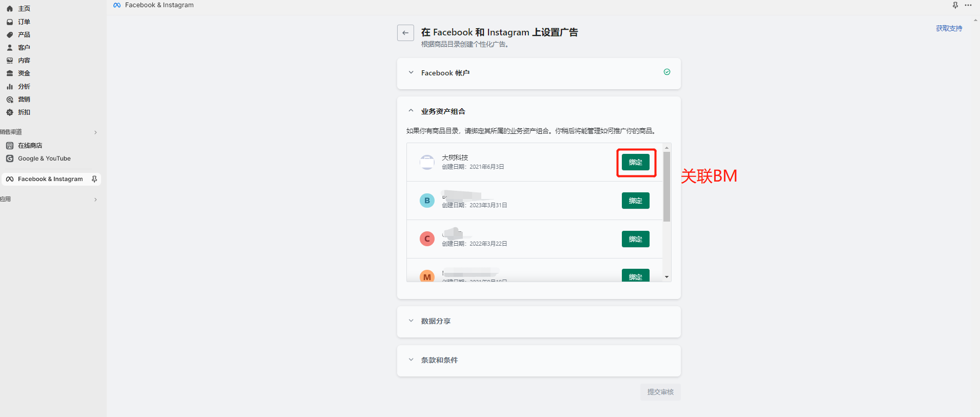Click the Meta logo in the top header
This screenshot has height=417, width=980.
point(117,5)
